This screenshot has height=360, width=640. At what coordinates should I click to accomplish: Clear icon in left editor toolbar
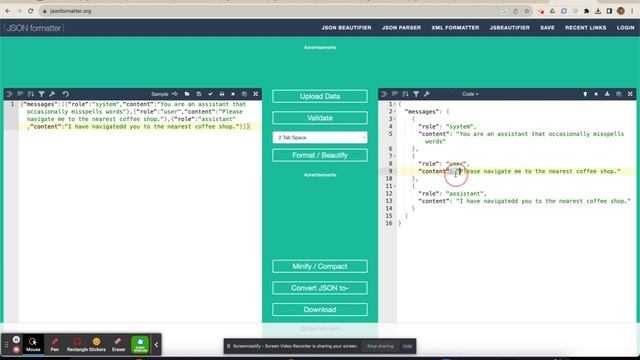click(x=233, y=94)
